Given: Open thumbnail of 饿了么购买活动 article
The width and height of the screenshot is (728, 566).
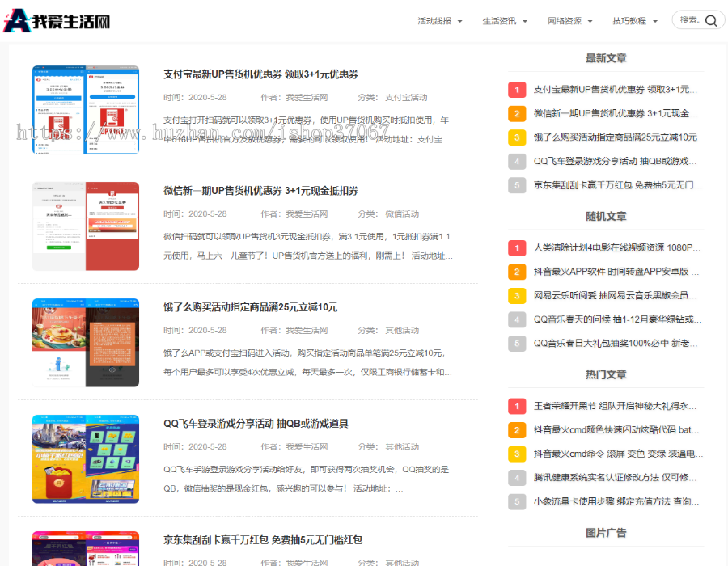Looking at the screenshot, I should pyautogui.click(x=86, y=343).
